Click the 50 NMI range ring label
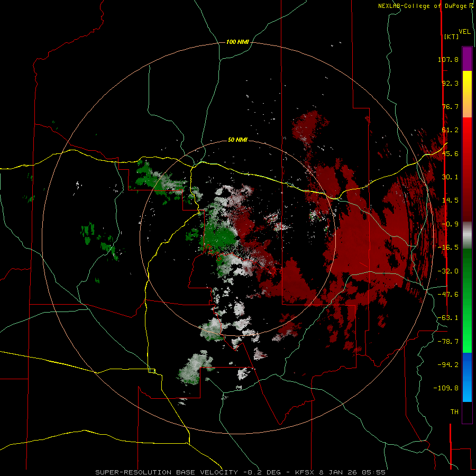The height and width of the screenshot is (476, 476). tap(237, 140)
